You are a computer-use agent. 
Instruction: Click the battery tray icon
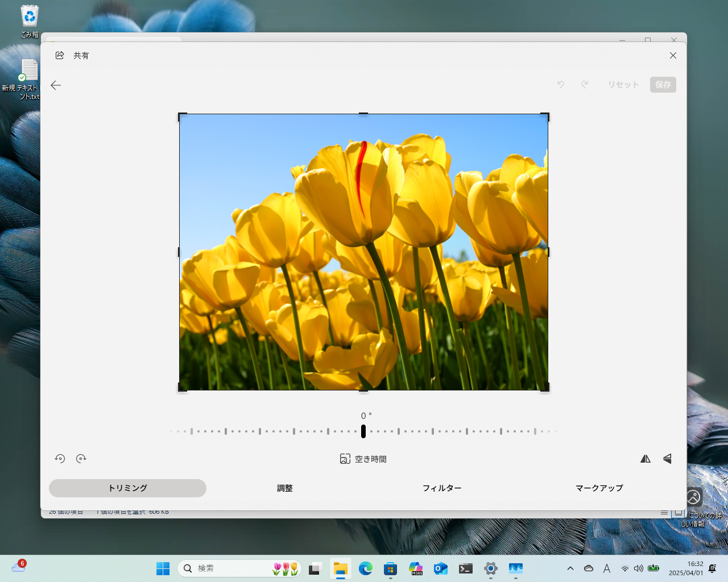[653, 568]
